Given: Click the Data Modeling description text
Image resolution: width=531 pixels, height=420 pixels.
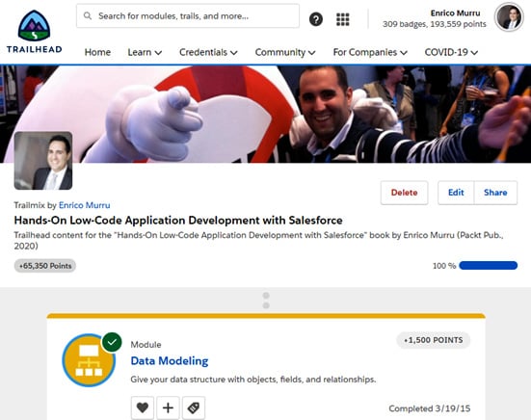Looking at the screenshot, I should point(253,380).
